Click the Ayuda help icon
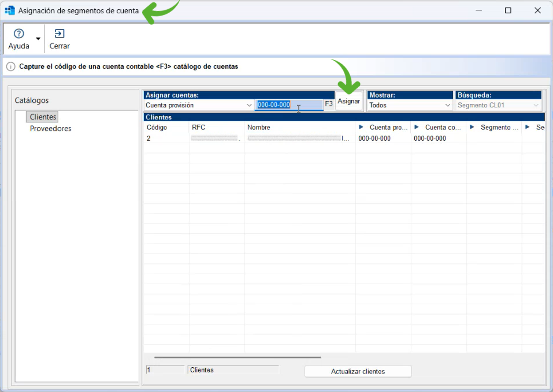 pyautogui.click(x=18, y=34)
